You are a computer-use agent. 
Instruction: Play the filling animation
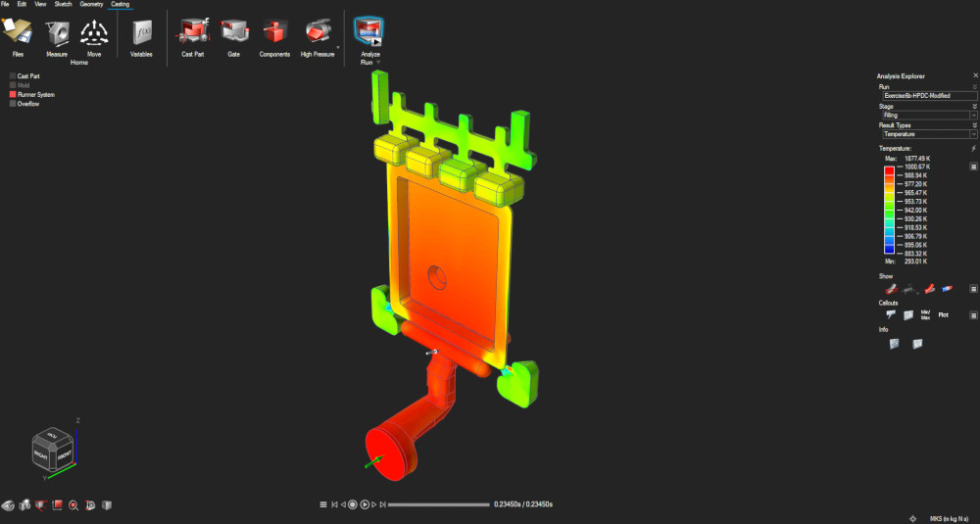point(365,504)
